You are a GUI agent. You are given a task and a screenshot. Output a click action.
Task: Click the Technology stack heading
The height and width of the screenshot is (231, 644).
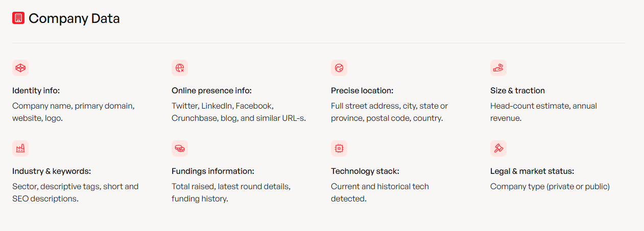click(365, 171)
